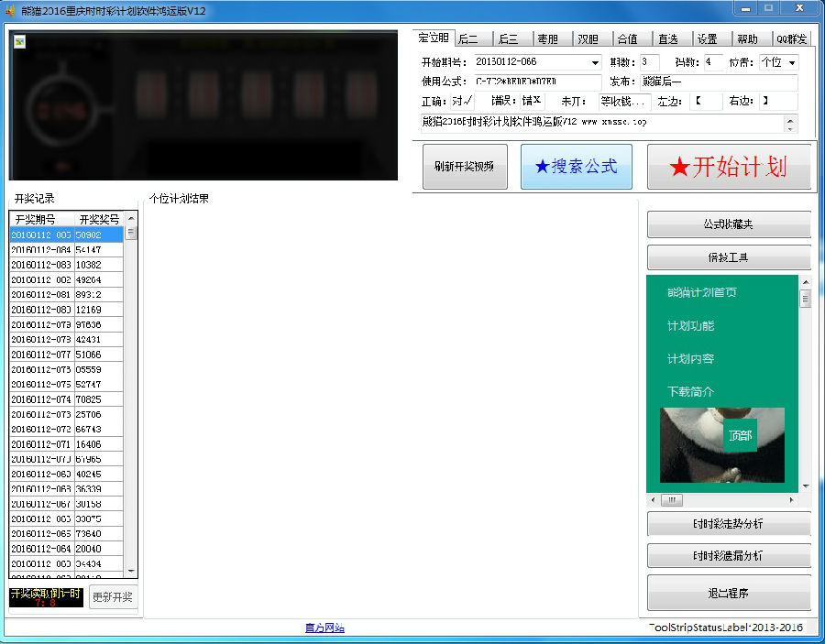Click the stepper arrows on the description box
The height and width of the screenshot is (644, 825).
(791, 124)
